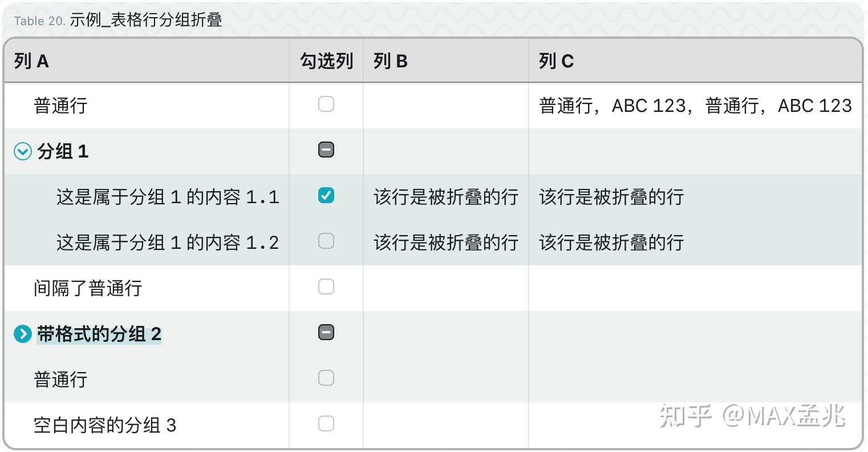Click the 带格式的分组 2 highlighted label
Viewport: 868px width, 452px height.
pos(99,334)
